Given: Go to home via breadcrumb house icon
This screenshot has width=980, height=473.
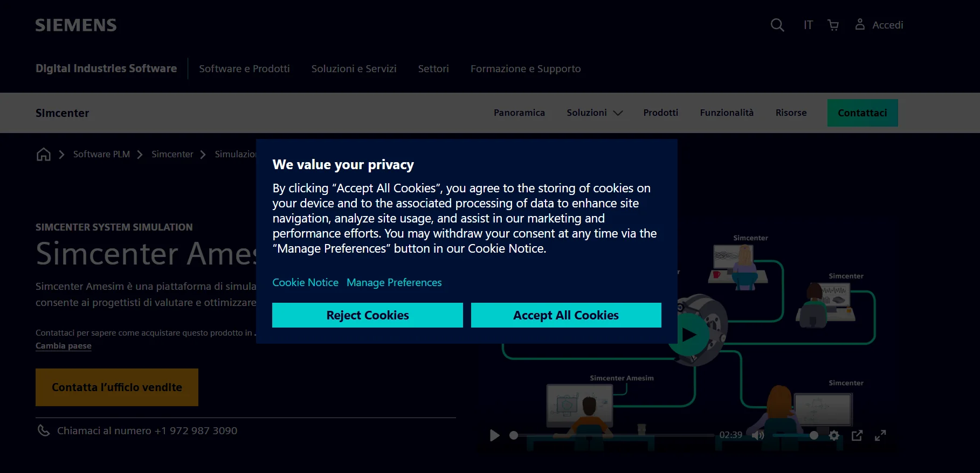Looking at the screenshot, I should coord(44,155).
